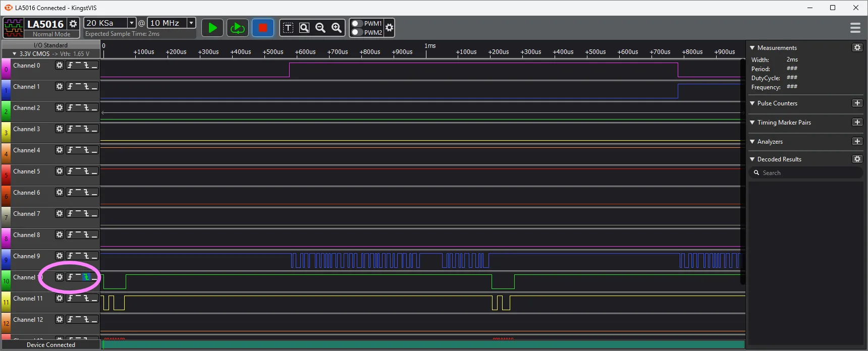Toggle the PWM2 output switch
Viewport: 868px width, 351px height.
(x=357, y=32)
